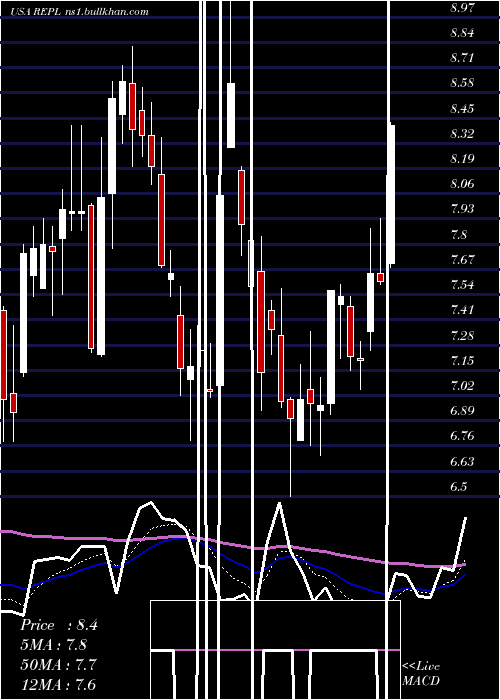Click the "Price : 8.4" readout

(x=58, y=625)
